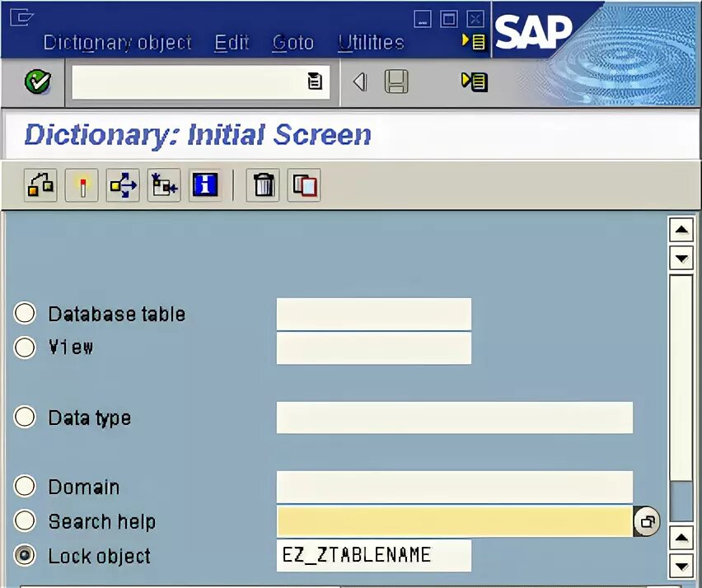Viewport: 702px width, 588px height.
Task: Click the Where-used list icon
Action: point(123,184)
